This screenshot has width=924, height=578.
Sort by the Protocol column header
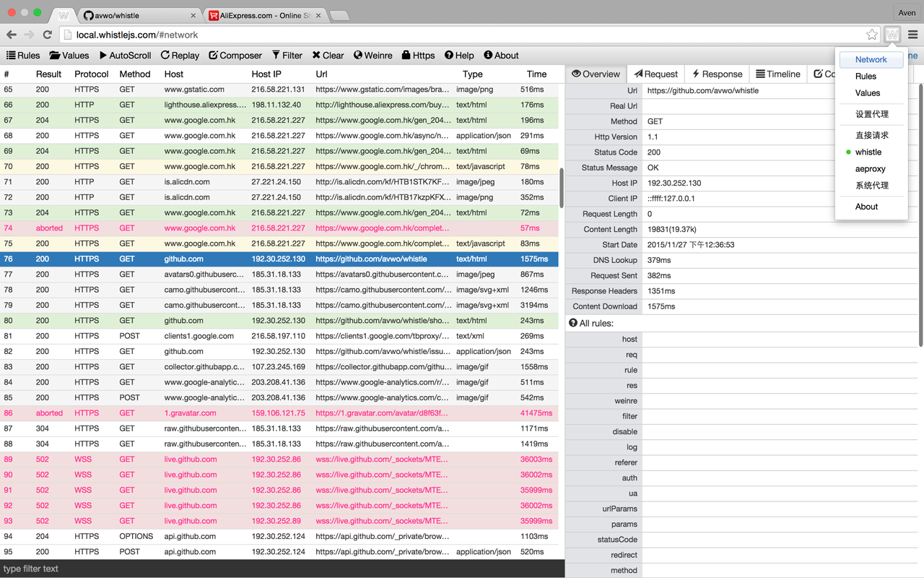point(91,74)
